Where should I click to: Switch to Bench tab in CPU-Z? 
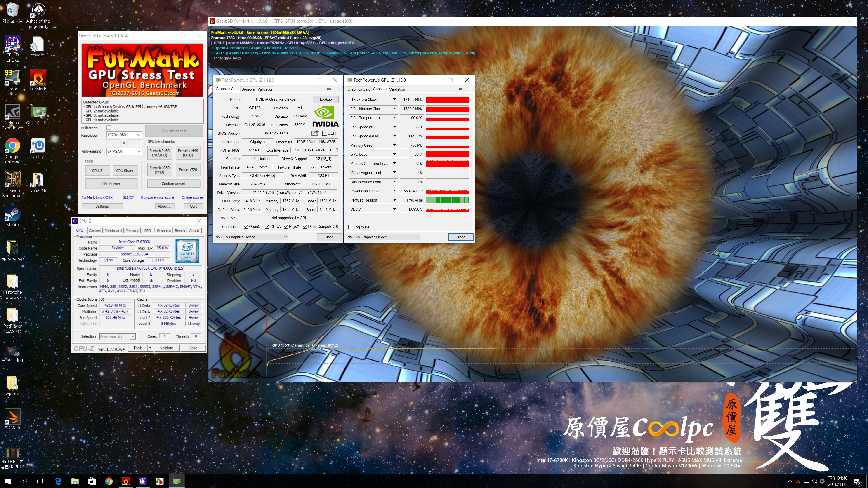pyautogui.click(x=180, y=230)
